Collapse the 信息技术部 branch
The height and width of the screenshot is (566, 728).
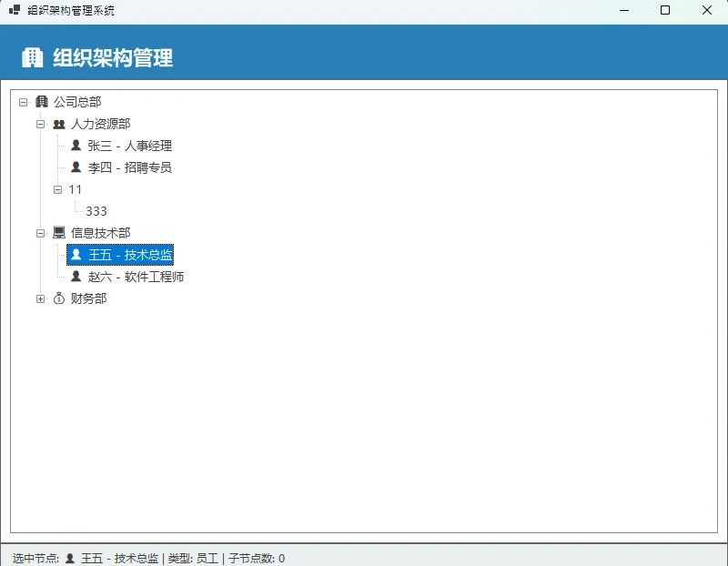41,233
